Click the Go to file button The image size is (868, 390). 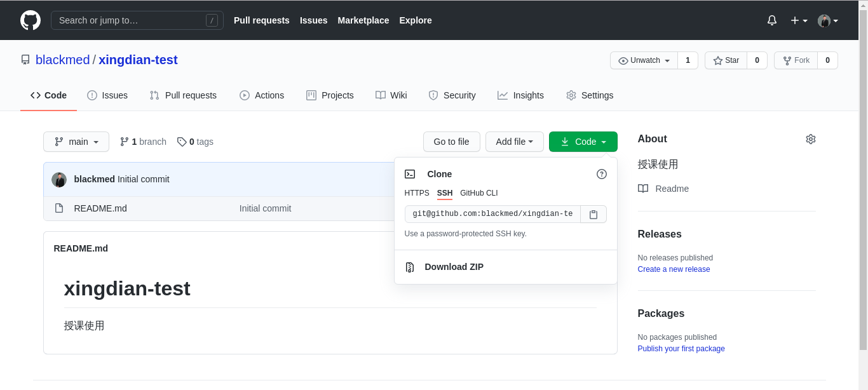point(451,142)
